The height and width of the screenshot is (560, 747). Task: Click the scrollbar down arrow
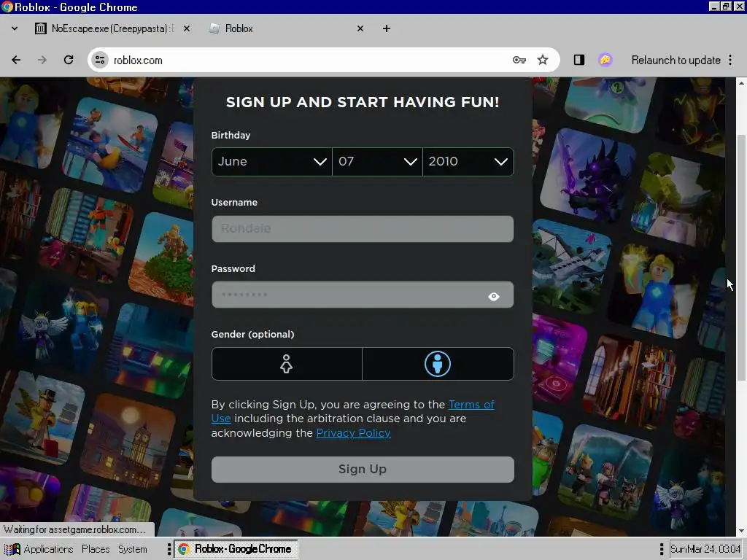point(741,531)
